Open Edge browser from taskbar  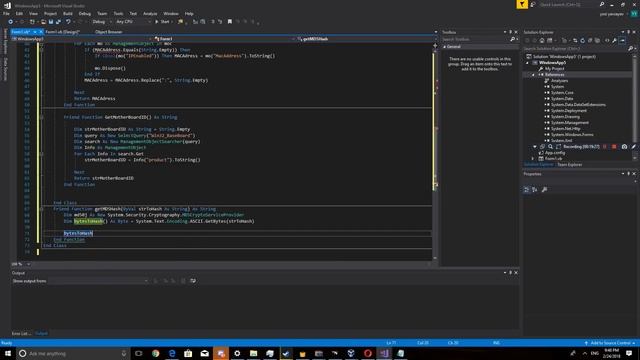pos(172,353)
